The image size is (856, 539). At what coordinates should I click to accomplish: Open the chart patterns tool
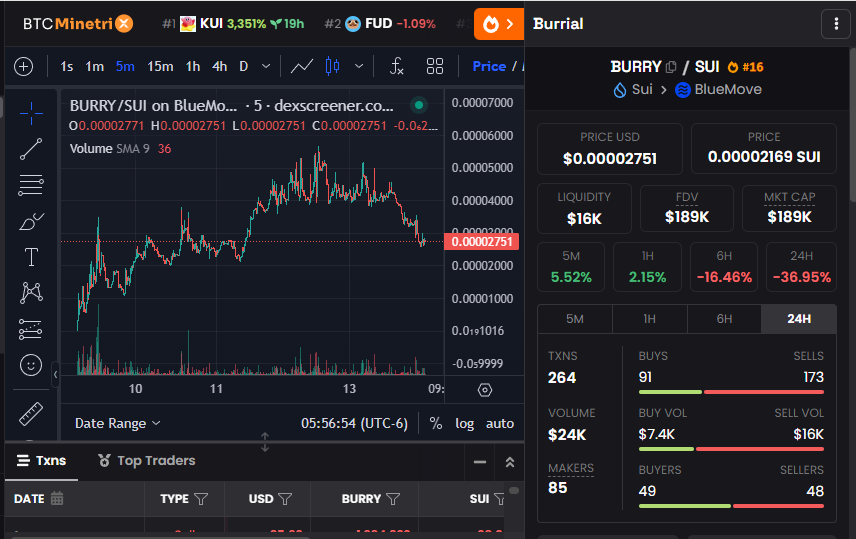[x=31, y=293]
